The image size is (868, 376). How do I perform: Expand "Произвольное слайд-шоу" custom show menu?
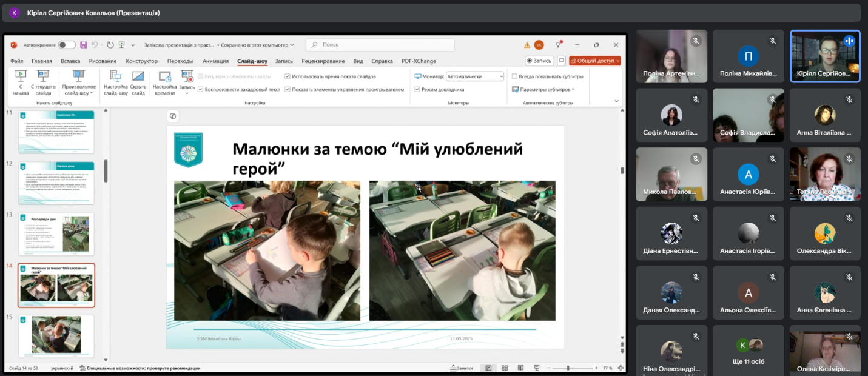tap(78, 89)
